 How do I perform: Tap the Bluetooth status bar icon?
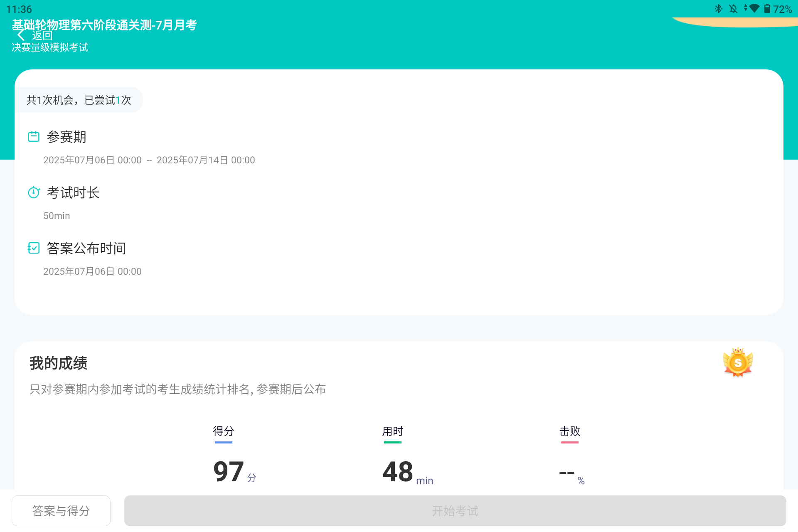pos(719,9)
